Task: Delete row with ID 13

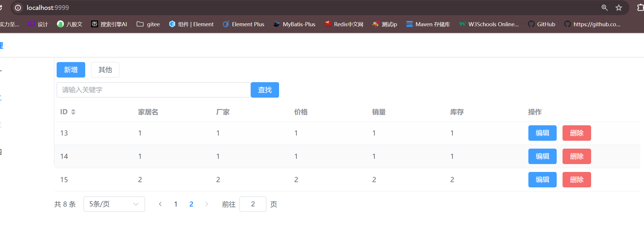Action: click(577, 133)
